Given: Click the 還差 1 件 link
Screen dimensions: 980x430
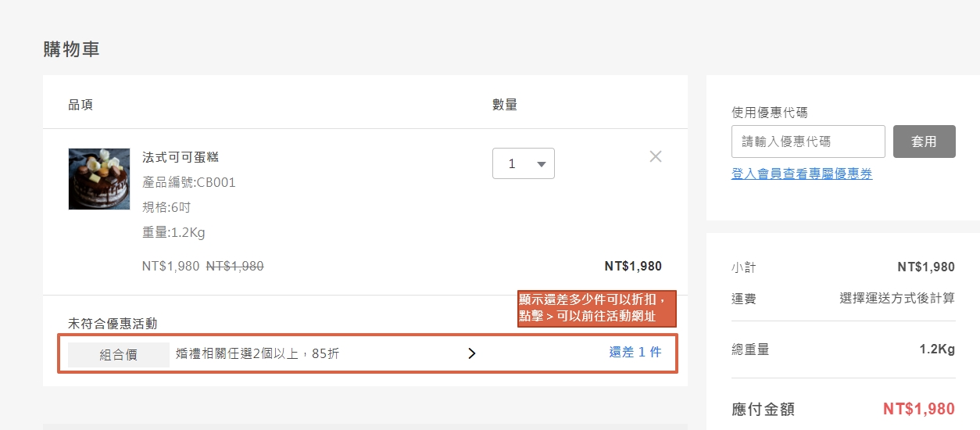Looking at the screenshot, I should click(x=635, y=353).
